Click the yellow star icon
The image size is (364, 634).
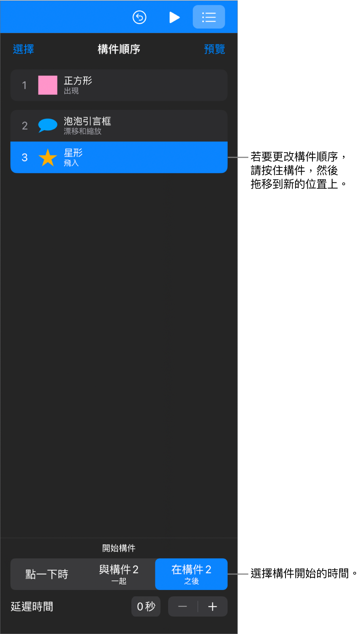[x=48, y=157]
